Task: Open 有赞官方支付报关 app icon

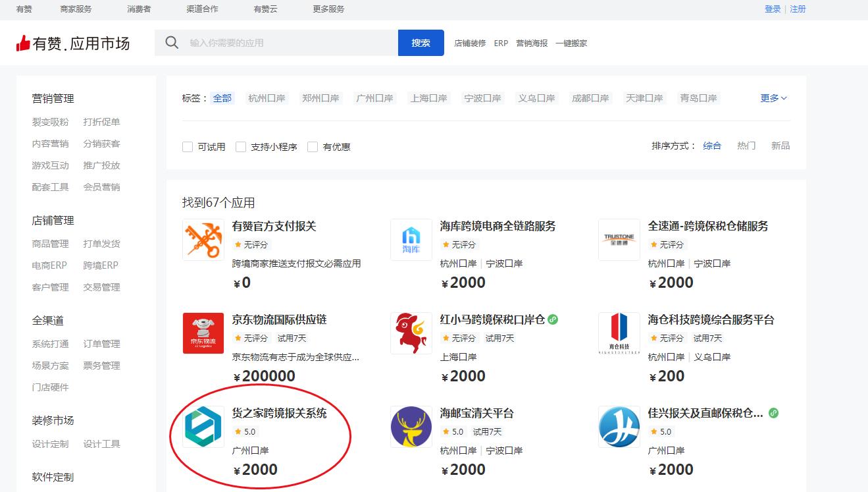Action: click(x=203, y=240)
